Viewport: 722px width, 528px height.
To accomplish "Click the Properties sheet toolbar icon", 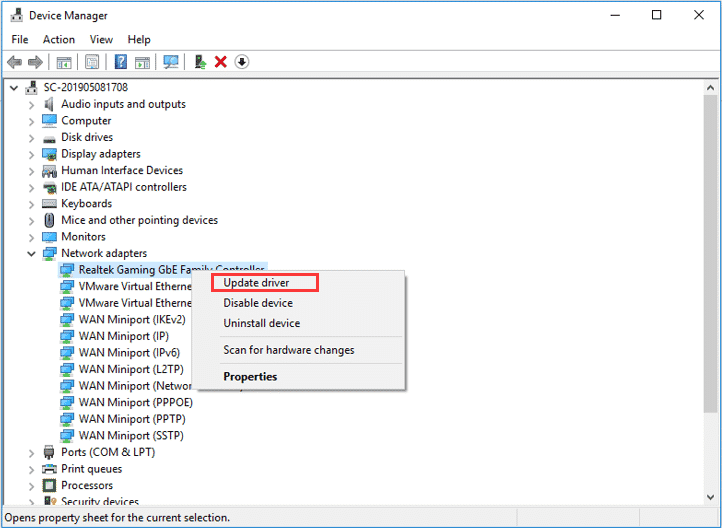I will [x=92, y=62].
